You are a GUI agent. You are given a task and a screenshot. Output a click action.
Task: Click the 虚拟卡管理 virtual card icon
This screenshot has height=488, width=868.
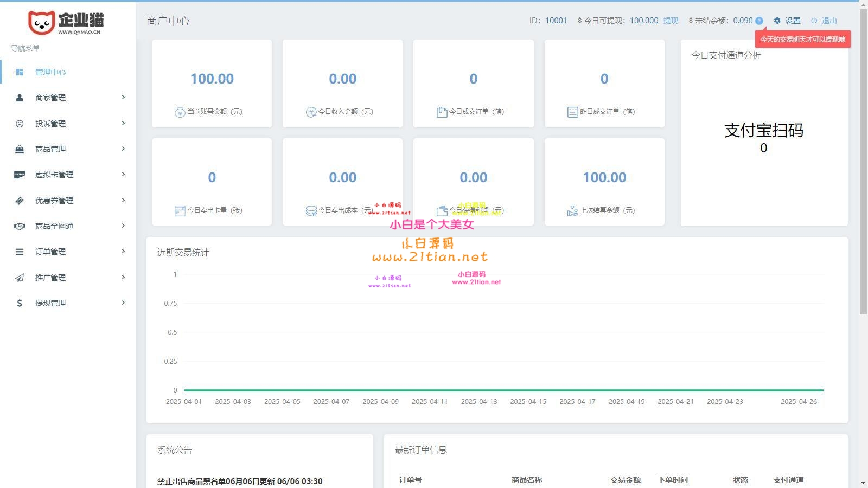[20, 175]
